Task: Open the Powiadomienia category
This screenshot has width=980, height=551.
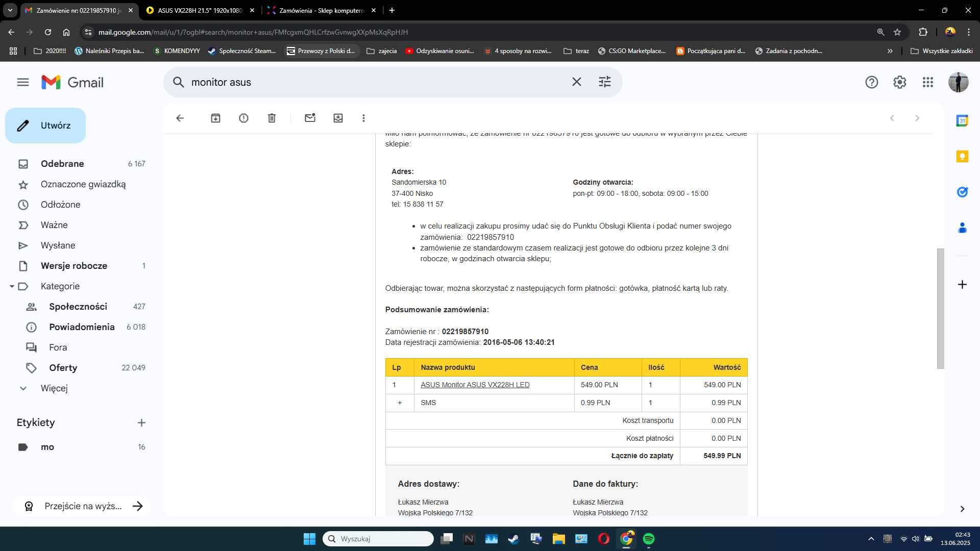Action: [82, 327]
